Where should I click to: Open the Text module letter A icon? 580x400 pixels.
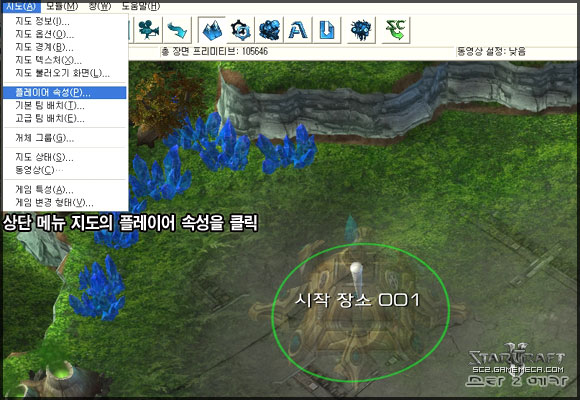point(298,30)
